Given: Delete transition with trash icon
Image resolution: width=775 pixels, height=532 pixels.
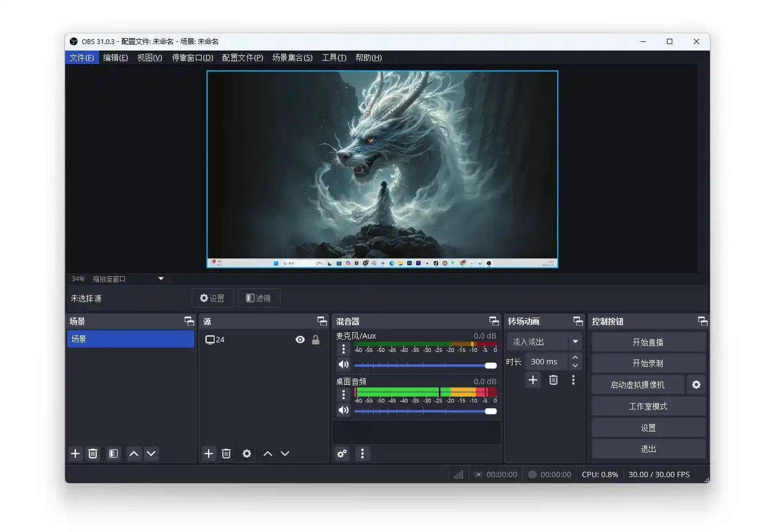Looking at the screenshot, I should (x=553, y=380).
